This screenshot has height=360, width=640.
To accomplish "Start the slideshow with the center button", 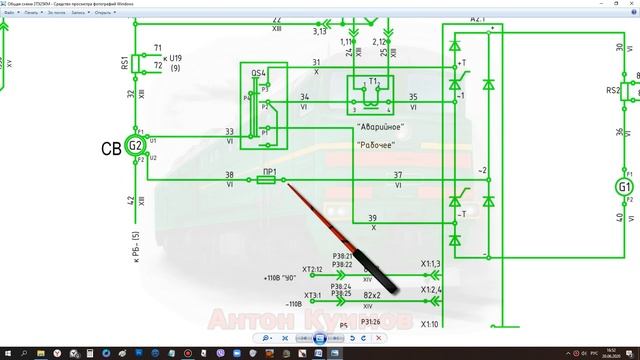I will (320, 338).
